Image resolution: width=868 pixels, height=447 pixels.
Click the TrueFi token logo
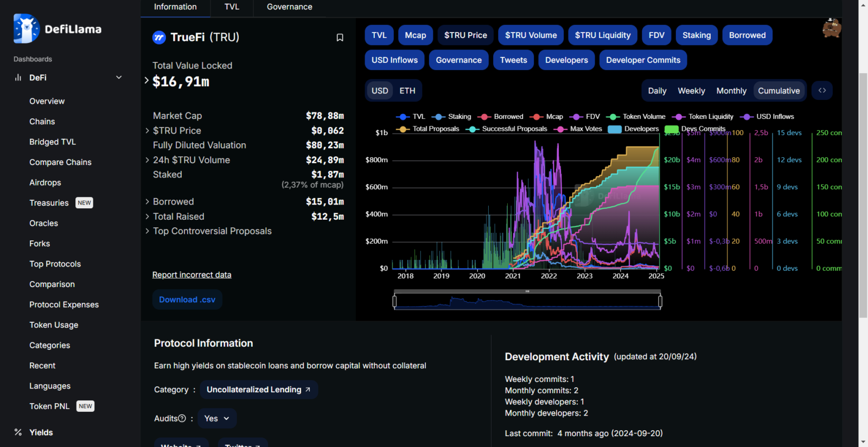[x=159, y=37]
